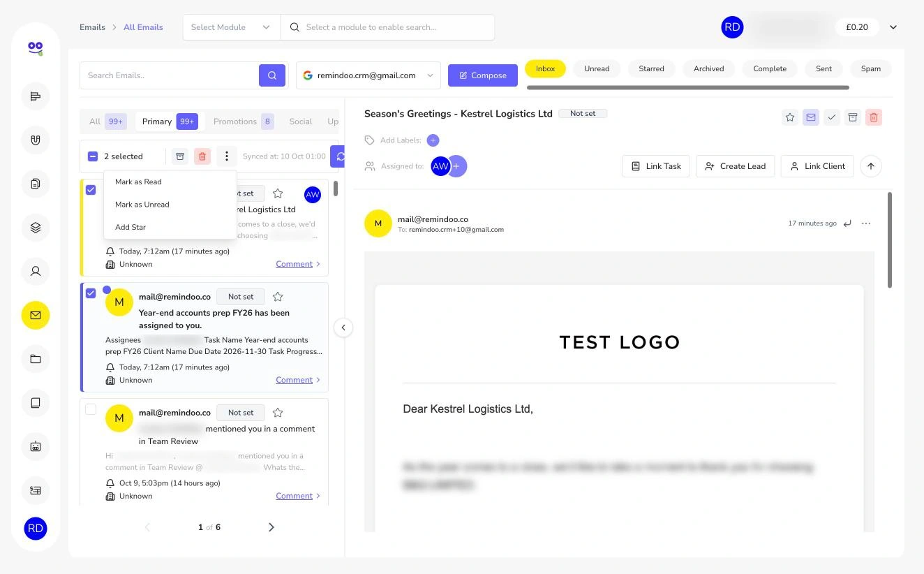924x574 pixels.
Task: Click the scroll-to-top arrow button
Action: click(871, 166)
